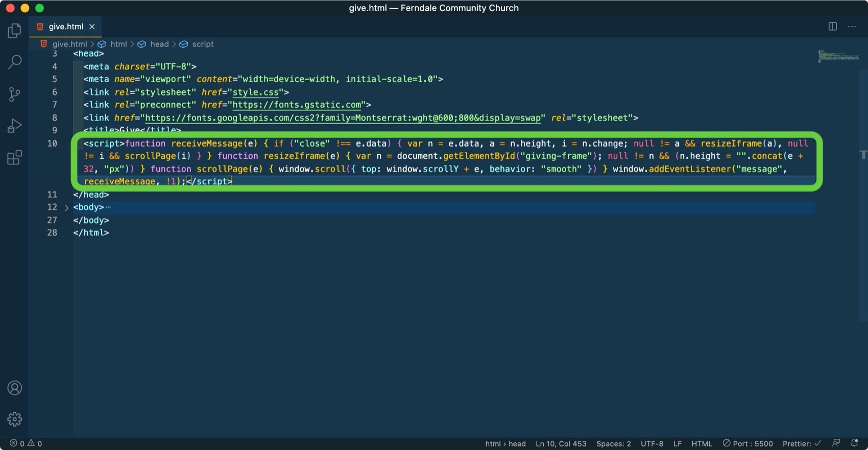868x450 pixels.
Task: Close the give.html tab
Action: (x=92, y=27)
